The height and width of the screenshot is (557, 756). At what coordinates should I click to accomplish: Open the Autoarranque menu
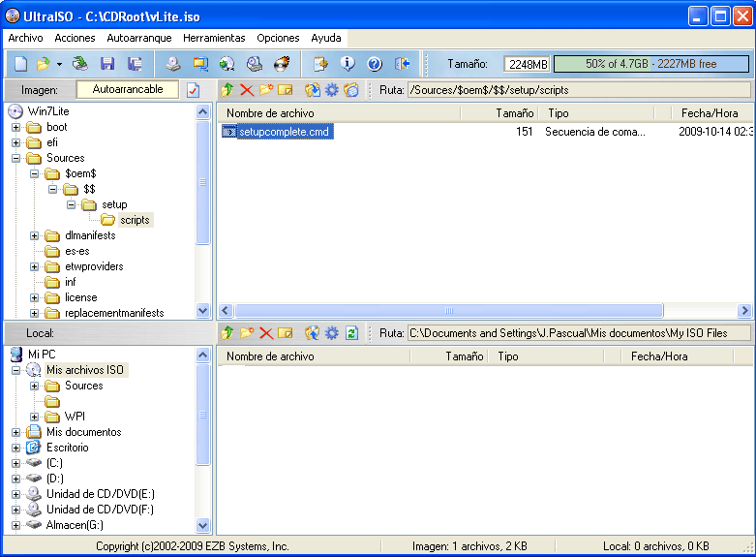click(x=139, y=38)
